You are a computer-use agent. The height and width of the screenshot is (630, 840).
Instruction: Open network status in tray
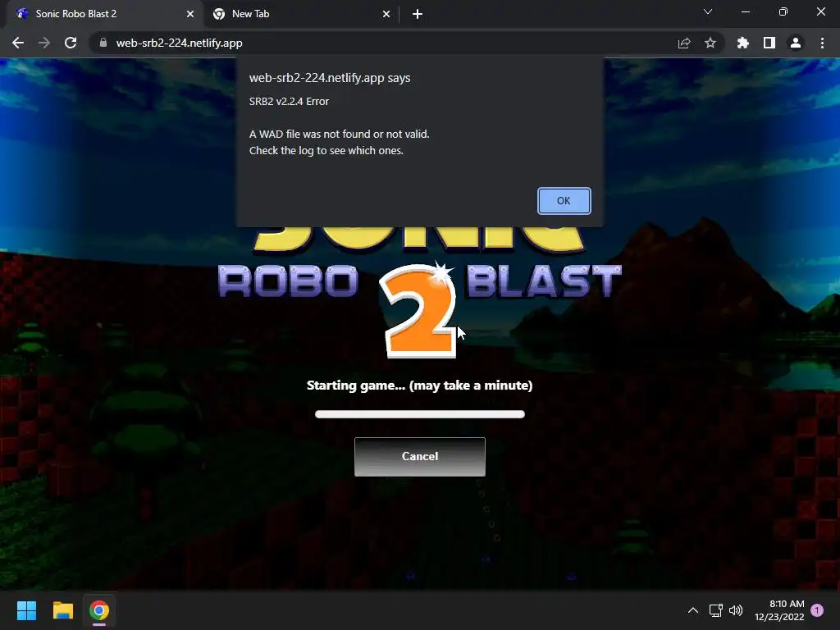click(x=715, y=610)
